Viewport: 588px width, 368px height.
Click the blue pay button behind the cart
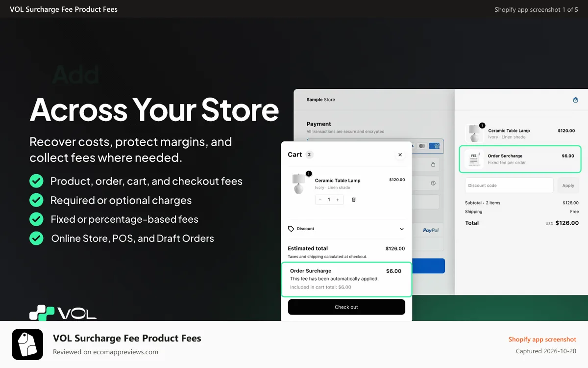(428, 266)
